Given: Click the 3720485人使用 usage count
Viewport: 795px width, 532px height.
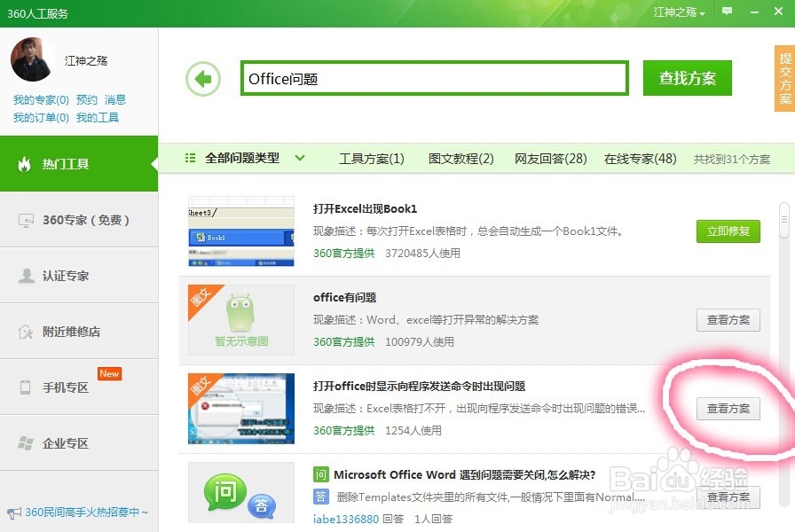Looking at the screenshot, I should coord(423,253).
